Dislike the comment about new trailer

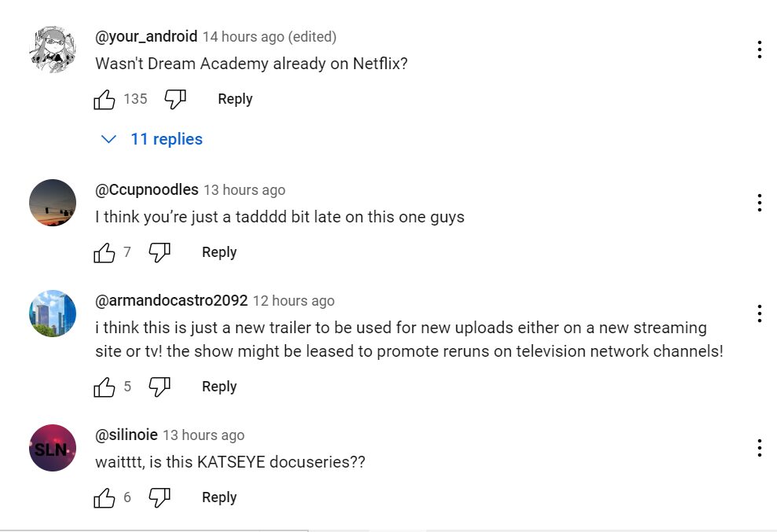click(159, 387)
